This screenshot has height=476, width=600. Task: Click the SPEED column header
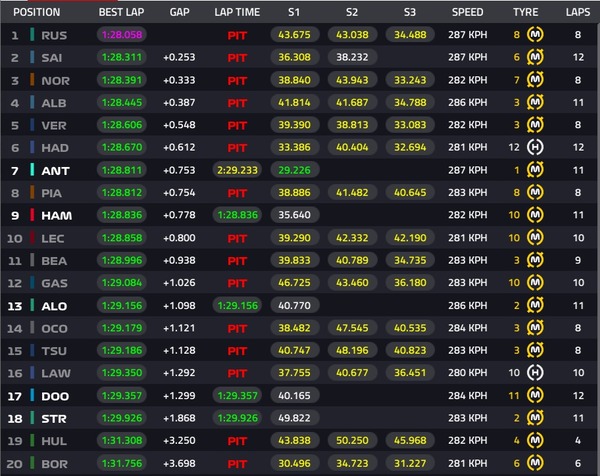467,12
